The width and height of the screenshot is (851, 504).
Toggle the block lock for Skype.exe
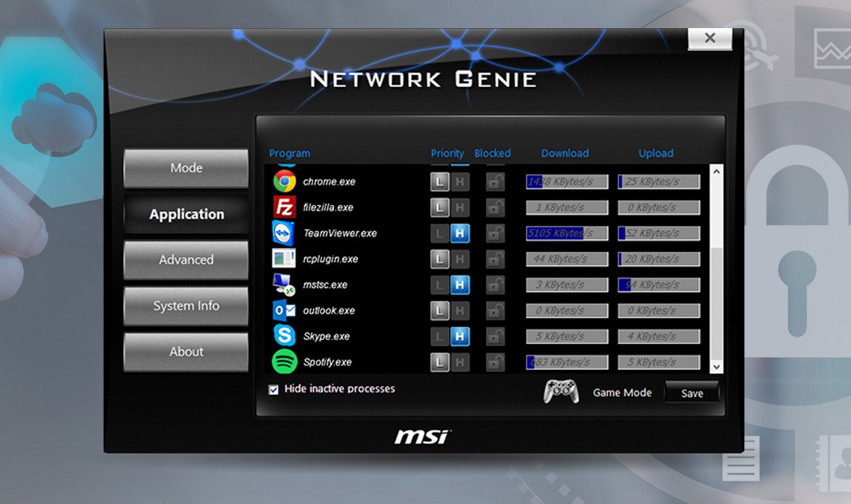click(x=496, y=336)
